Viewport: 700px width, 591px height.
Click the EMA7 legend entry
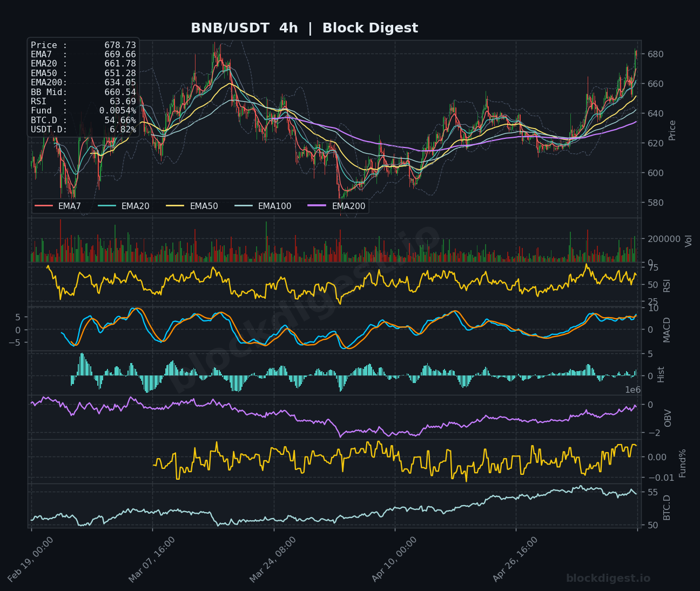[58, 206]
